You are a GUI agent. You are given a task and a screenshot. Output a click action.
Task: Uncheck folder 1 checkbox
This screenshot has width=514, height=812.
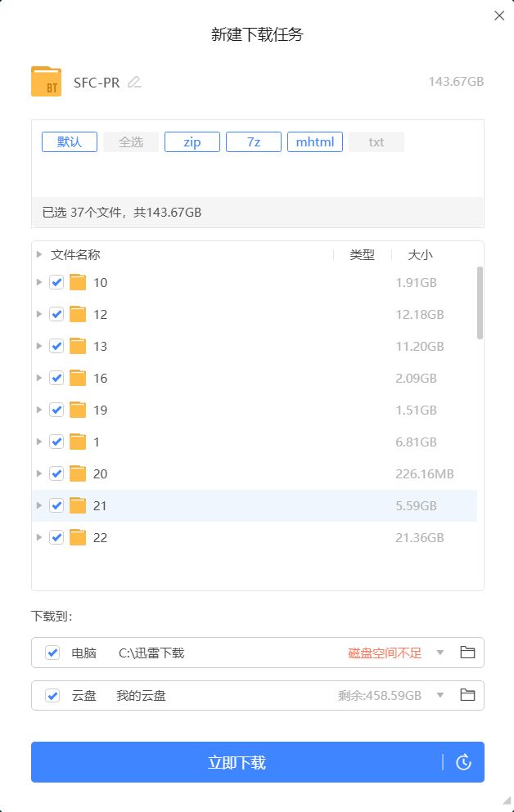click(56, 442)
